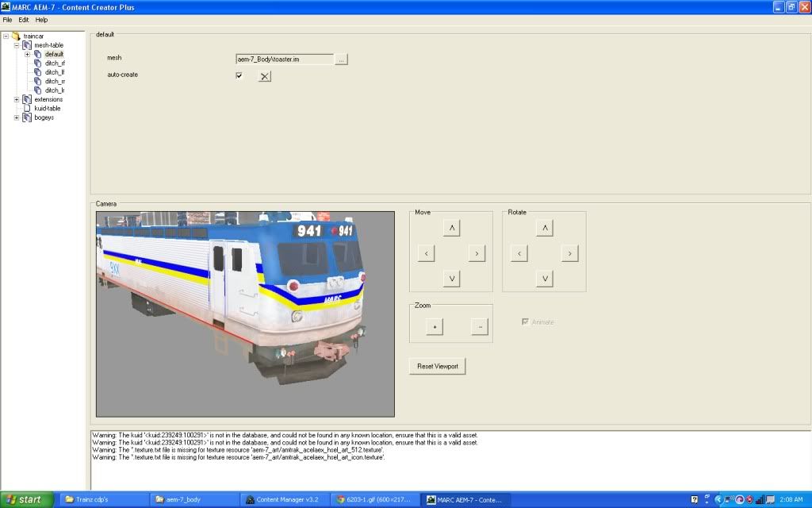Click the tray help question mark icon
Image resolution: width=812 pixels, height=508 pixels.
695,500
